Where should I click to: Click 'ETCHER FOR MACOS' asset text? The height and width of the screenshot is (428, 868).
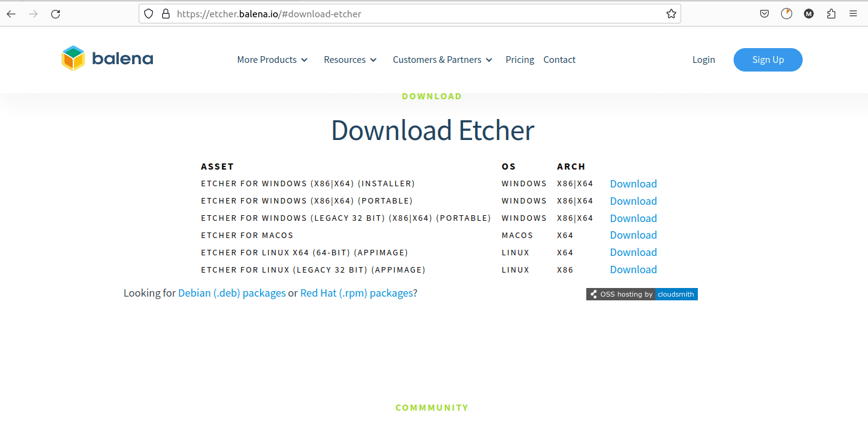[247, 236]
